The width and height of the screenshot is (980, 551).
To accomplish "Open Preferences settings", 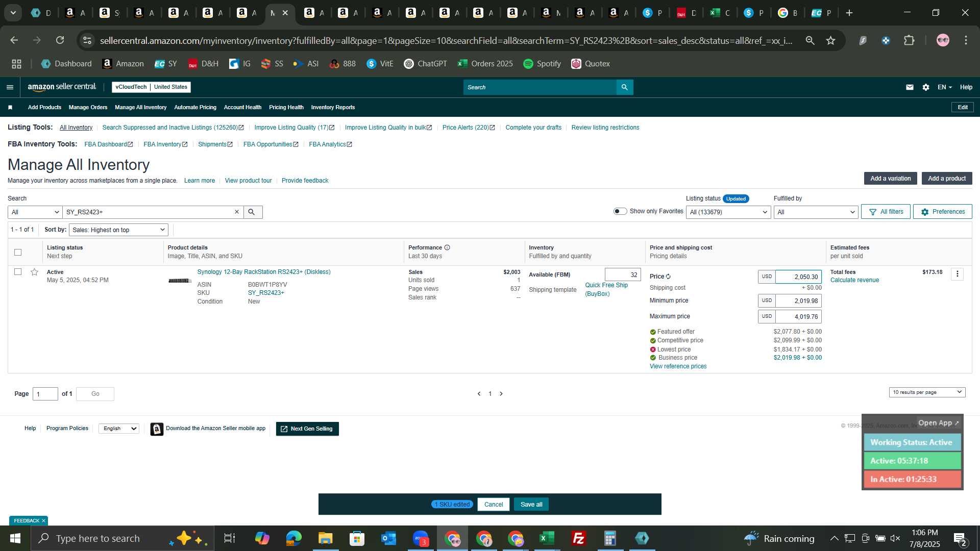I will (x=942, y=212).
